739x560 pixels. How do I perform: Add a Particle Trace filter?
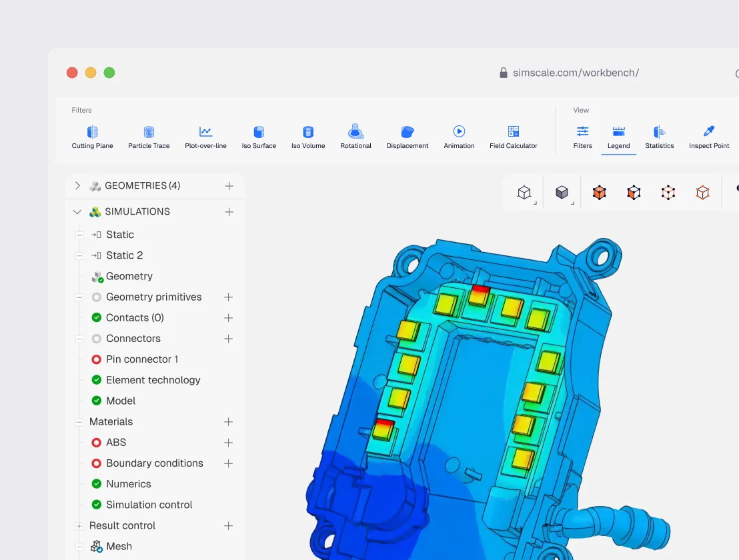pos(149,137)
